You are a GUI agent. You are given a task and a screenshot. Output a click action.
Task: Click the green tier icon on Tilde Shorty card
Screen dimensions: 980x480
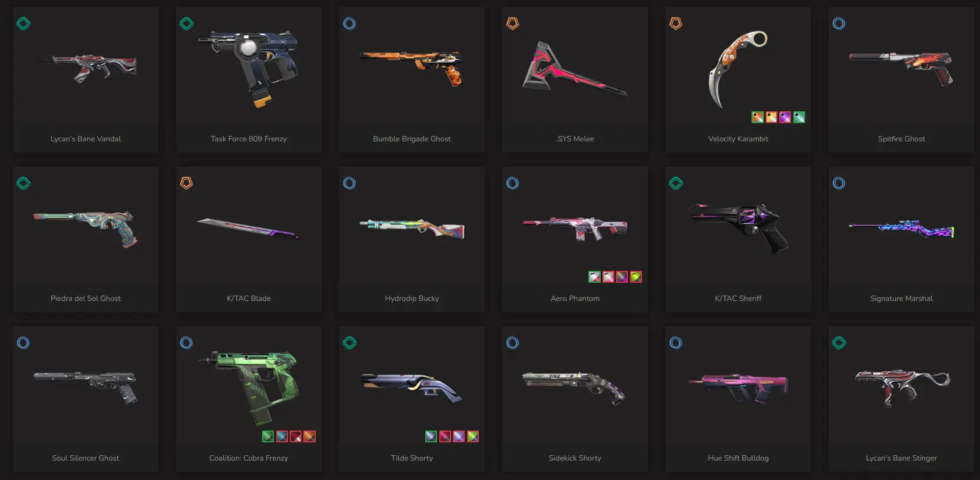[350, 343]
